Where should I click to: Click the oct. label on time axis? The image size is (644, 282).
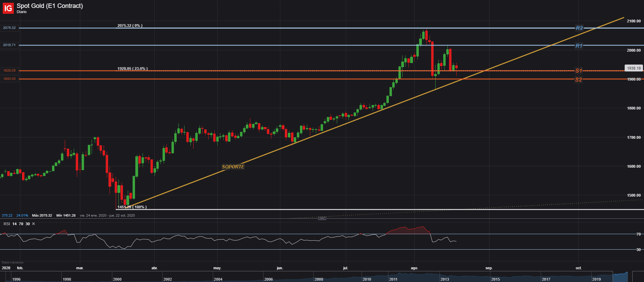click(x=579, y=268)
